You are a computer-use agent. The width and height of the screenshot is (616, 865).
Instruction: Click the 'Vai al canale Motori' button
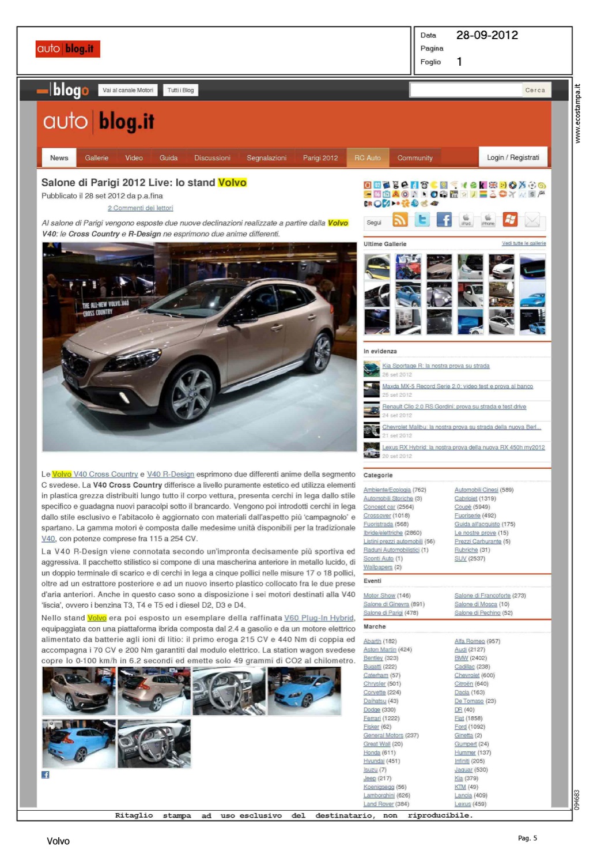click(128, 90)
